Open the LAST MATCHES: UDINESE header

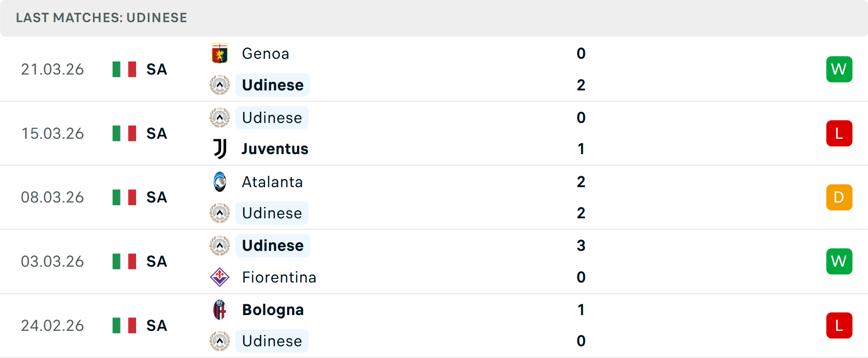[101, 18]
